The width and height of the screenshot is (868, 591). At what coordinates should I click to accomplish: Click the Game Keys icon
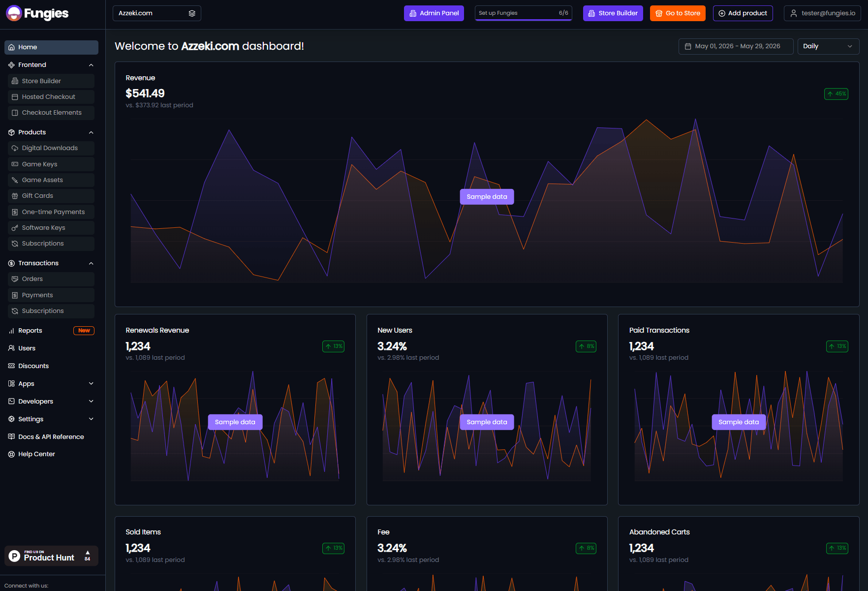tap(15, 164)
